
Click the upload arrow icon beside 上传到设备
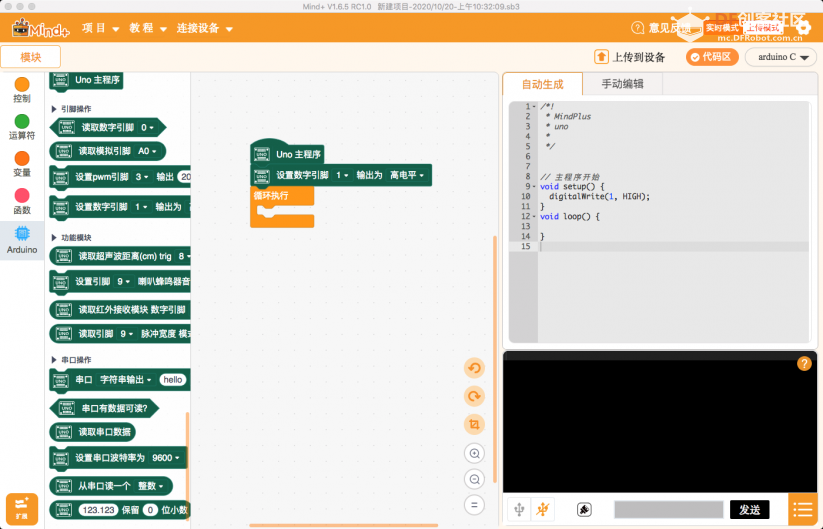tap(602, 57)
